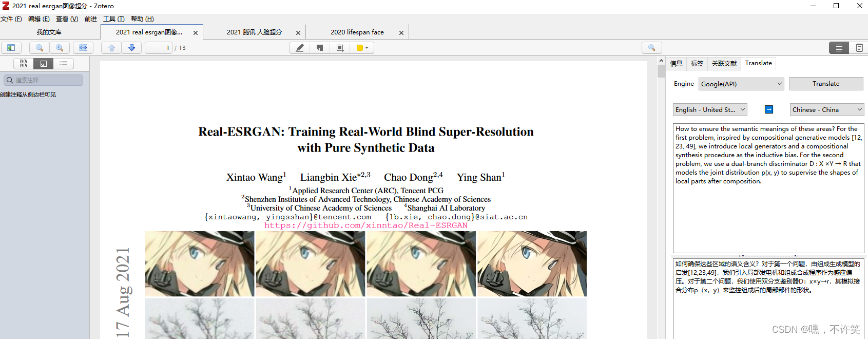Select the Translate tab in right pane

click(759, 63)
